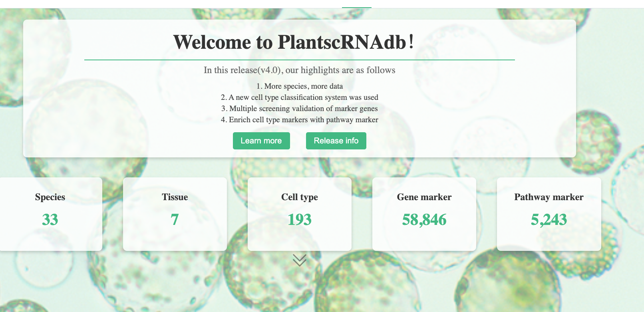Select the Cell type card title

(299, 197)
